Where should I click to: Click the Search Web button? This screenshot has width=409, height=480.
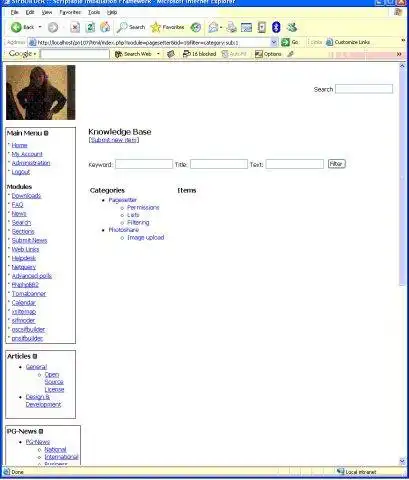click(133, 54)
